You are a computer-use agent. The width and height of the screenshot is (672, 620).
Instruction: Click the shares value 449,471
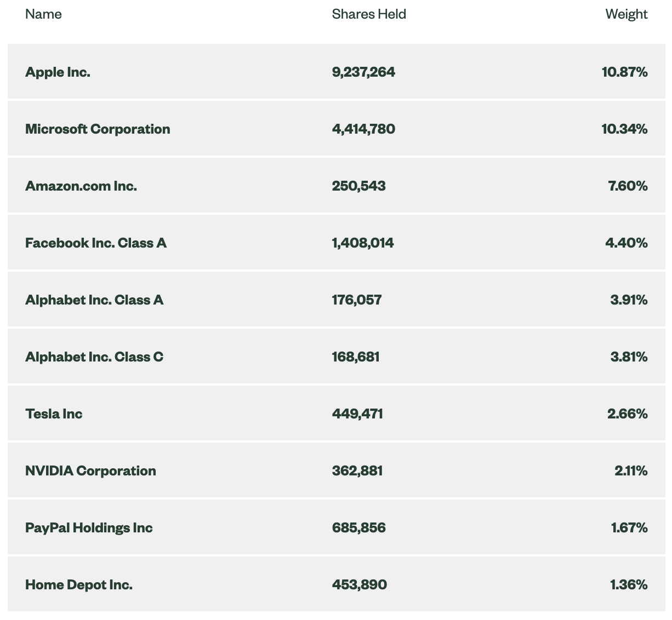pyautogui.click(x=357, y=414)
